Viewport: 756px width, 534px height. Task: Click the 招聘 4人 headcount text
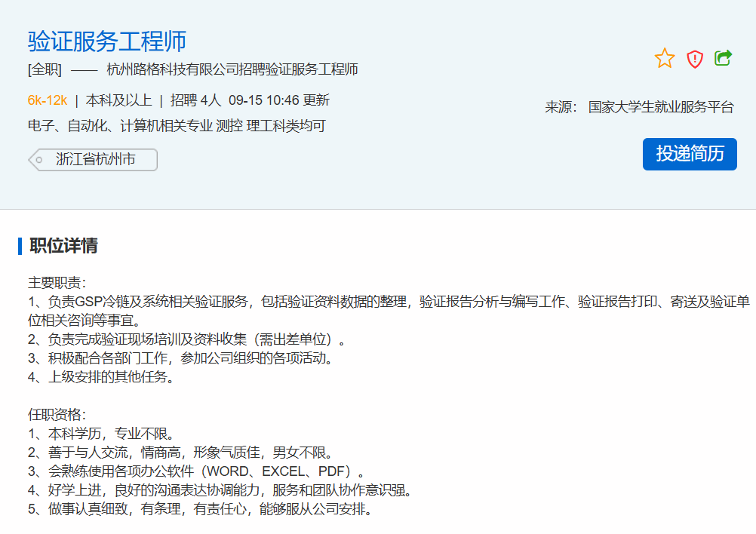(x=195, y=100)
